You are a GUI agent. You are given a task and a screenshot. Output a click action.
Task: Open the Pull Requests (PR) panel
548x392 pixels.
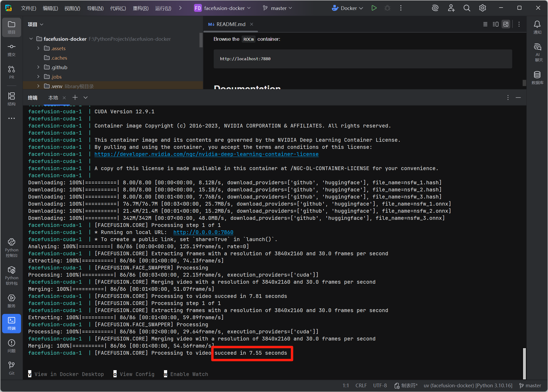(x=12, y=72)
